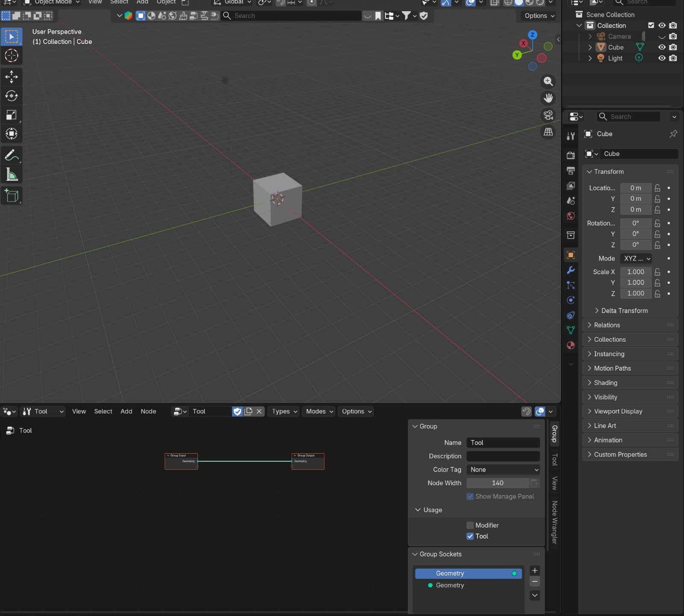Open the Color Tag dropdown
Screen dimensions: 684x616
tap(503, 469)
